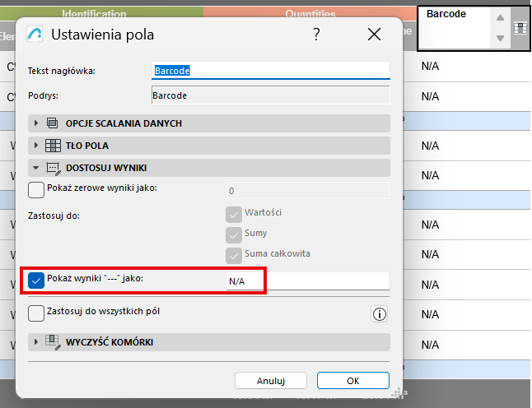
Task: Click the WYCZYŚĆ KOMÓRKI panel icon
Action: [x=53, y=342]
